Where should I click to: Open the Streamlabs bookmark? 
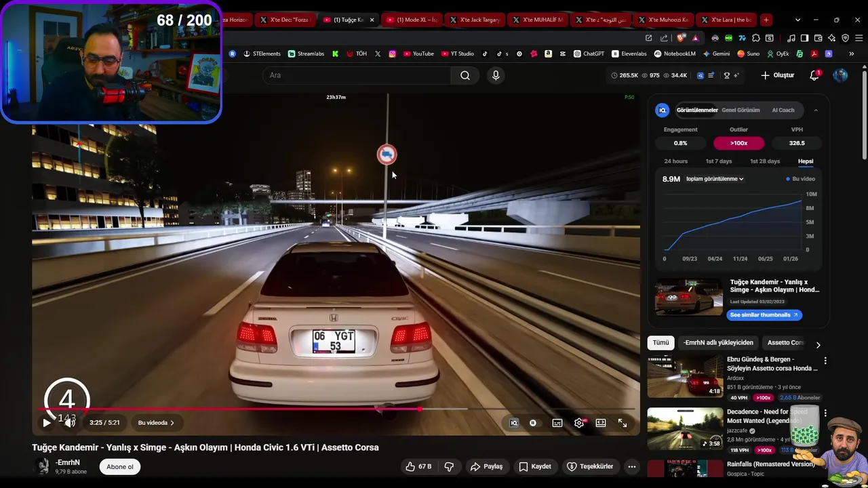pos(306,54)
